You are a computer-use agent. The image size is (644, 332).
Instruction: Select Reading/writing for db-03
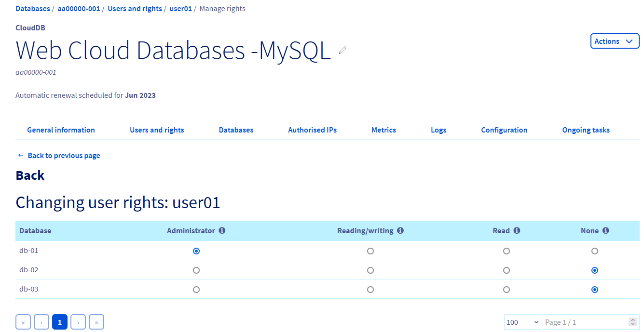pyautogui.click(x=370, y=289)
